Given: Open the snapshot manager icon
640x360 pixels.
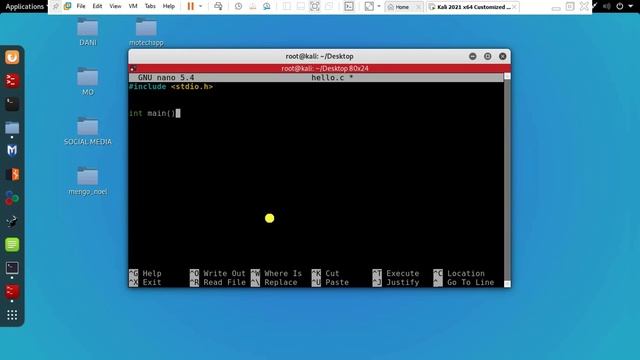Looking at the screenshot, I should (267, 7).
